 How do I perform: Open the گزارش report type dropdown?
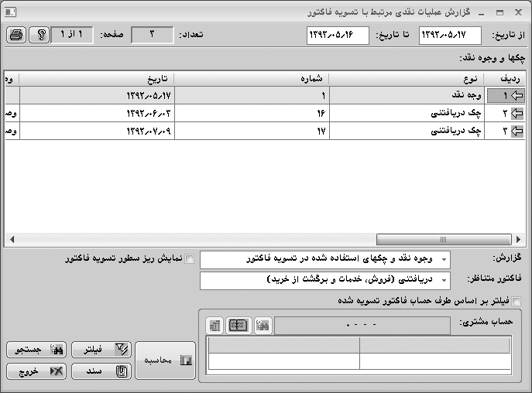(x=444, y=260)
